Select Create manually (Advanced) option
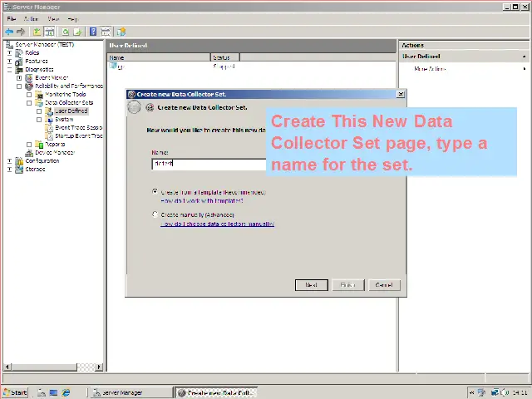 point(155,214)
